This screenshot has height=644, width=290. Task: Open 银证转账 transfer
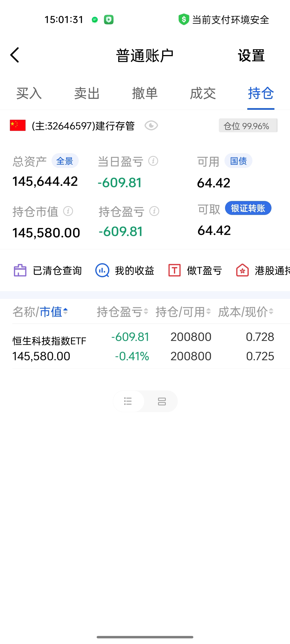click(248, 208)
